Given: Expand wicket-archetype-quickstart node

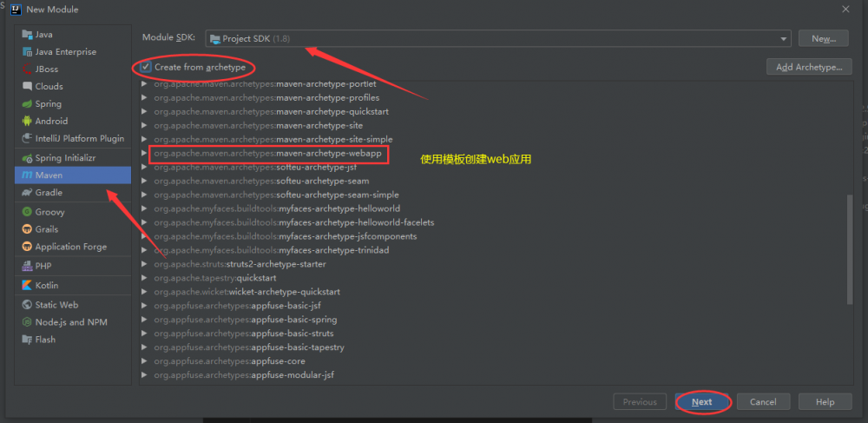Looking at the screenshot, I should [x=144, y=291].
